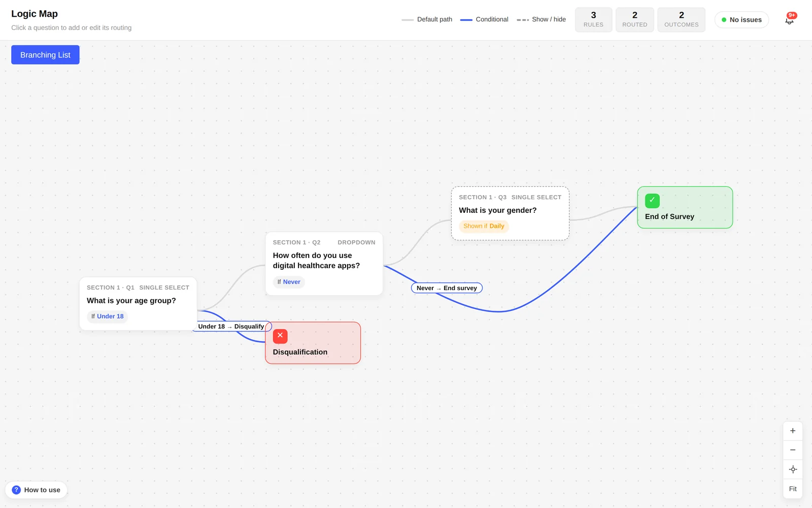Click the green checkmark on End of Survey
Viewport: 812px width, 508px height.
652,201
